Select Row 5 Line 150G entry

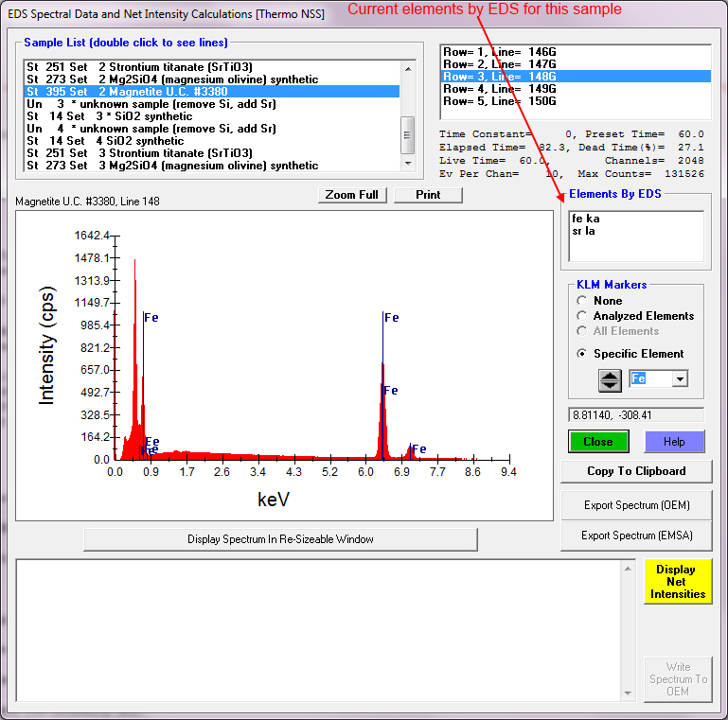(500, 101)
